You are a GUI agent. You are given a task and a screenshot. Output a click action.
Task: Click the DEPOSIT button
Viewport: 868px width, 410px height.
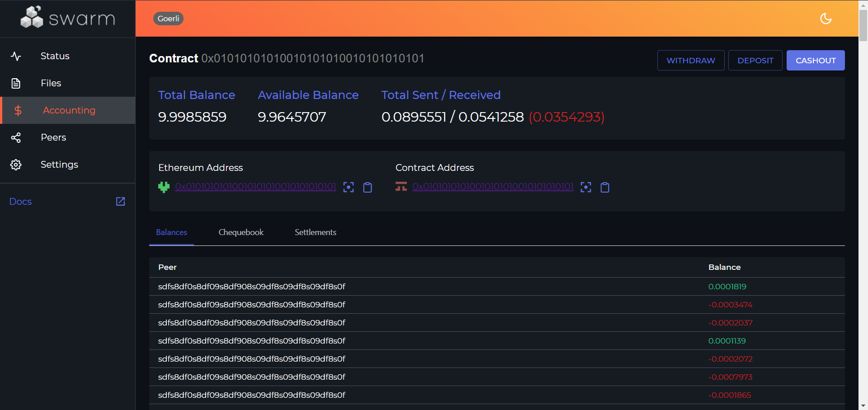755,60
